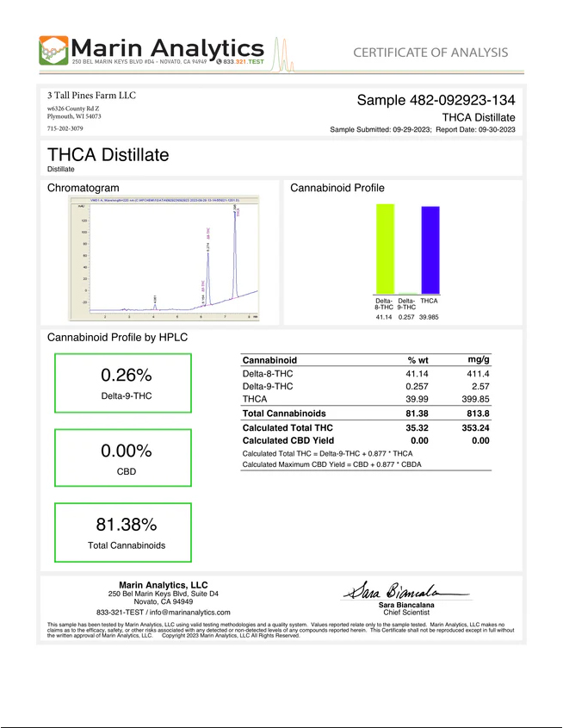Open the chromatogram plot image
This screenshot has width=563, height=728.
[162, 259]
